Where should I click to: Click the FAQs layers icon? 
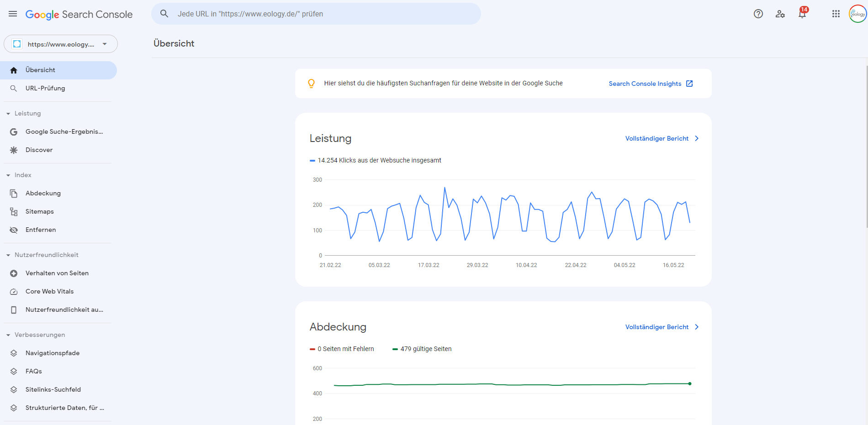[x=14, y=372]
